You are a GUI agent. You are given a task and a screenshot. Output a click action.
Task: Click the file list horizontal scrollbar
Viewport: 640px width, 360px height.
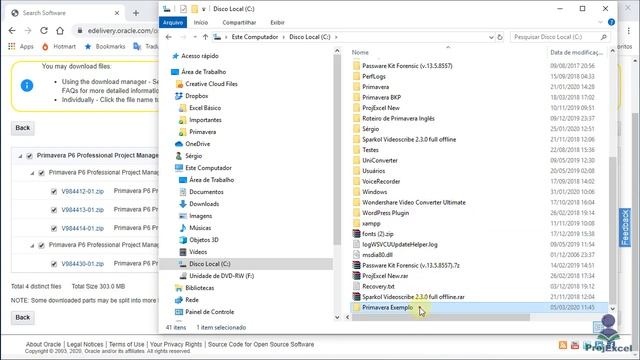click(x=441, y=317)
